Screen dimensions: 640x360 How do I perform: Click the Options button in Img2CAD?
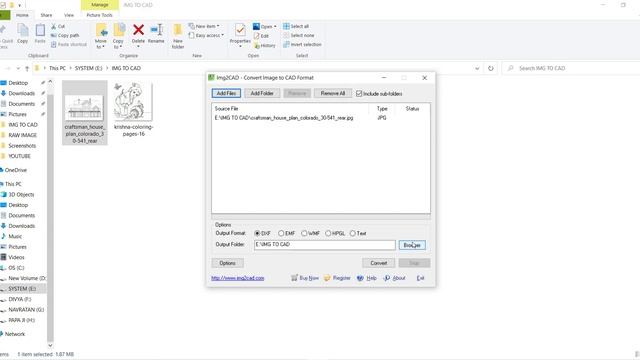pos(227,263)
